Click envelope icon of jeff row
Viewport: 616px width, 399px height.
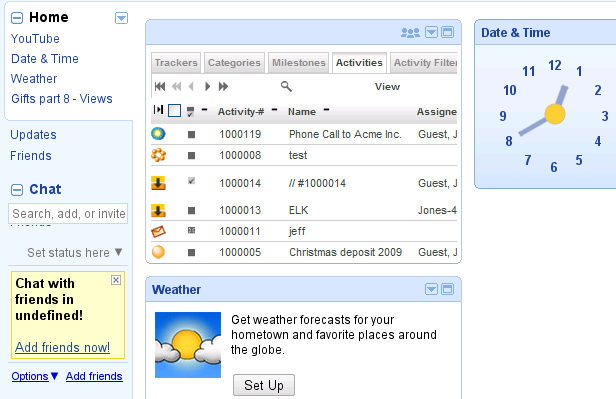coord(158,231)
